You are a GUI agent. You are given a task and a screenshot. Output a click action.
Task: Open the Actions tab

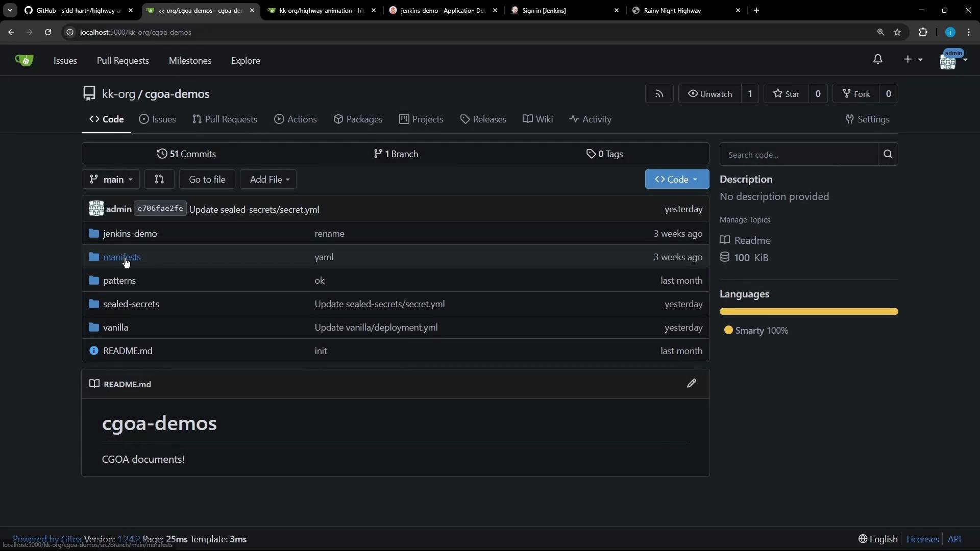coord(295,119)
